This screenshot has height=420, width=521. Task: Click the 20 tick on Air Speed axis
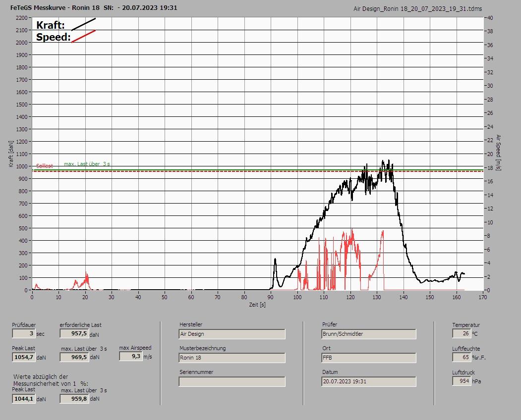pyautogui.click(x=490, y=154)
